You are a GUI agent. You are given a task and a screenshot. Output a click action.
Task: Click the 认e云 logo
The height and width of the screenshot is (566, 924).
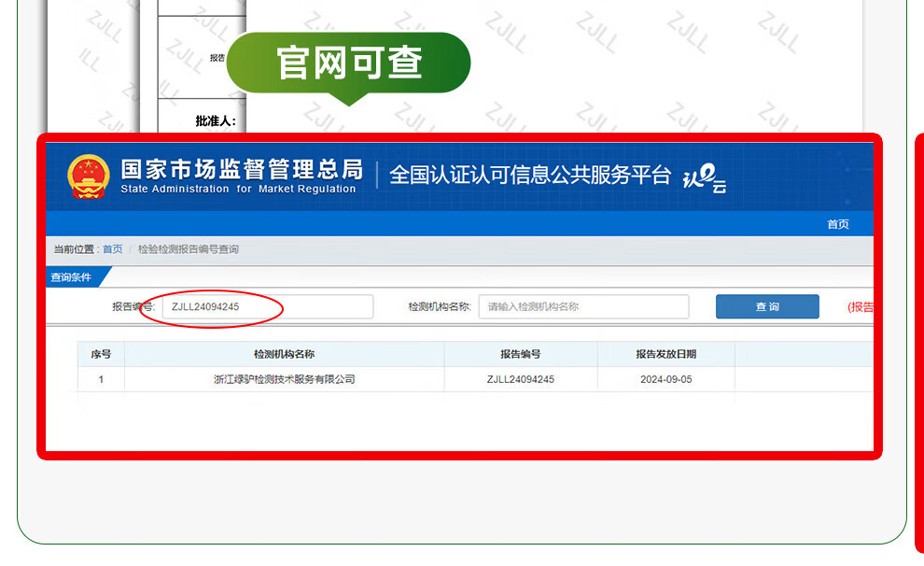point(704,178)
